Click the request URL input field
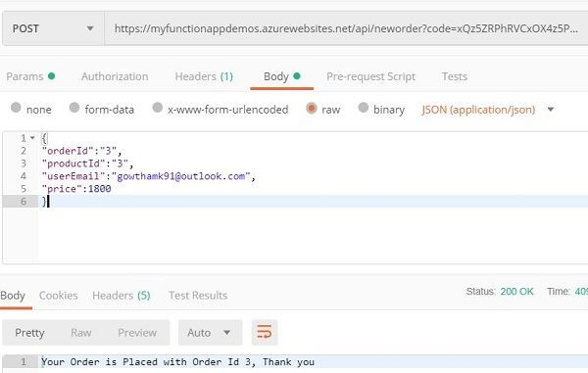The height and width of the screenshot is (373, 588). (x=346, y=28)
